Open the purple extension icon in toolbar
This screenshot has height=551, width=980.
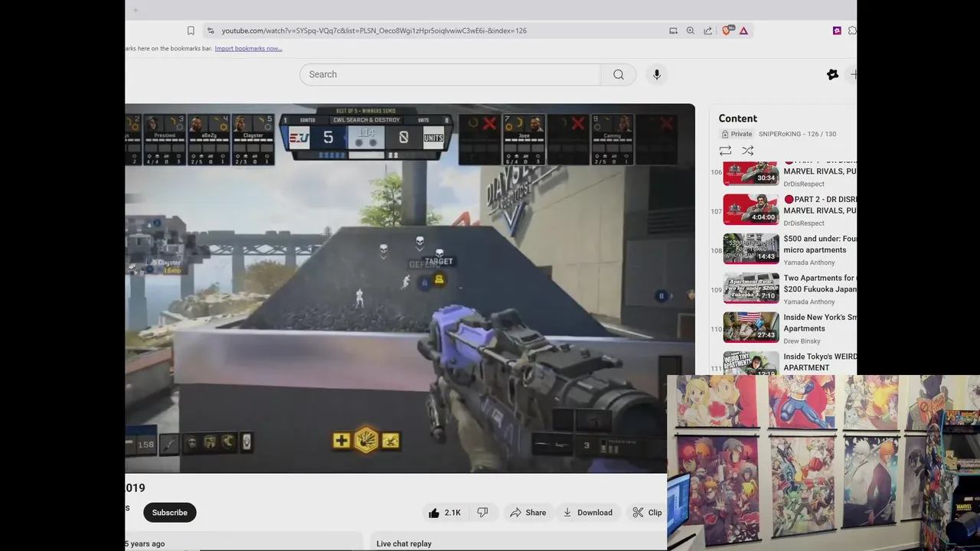click(837, 31)
